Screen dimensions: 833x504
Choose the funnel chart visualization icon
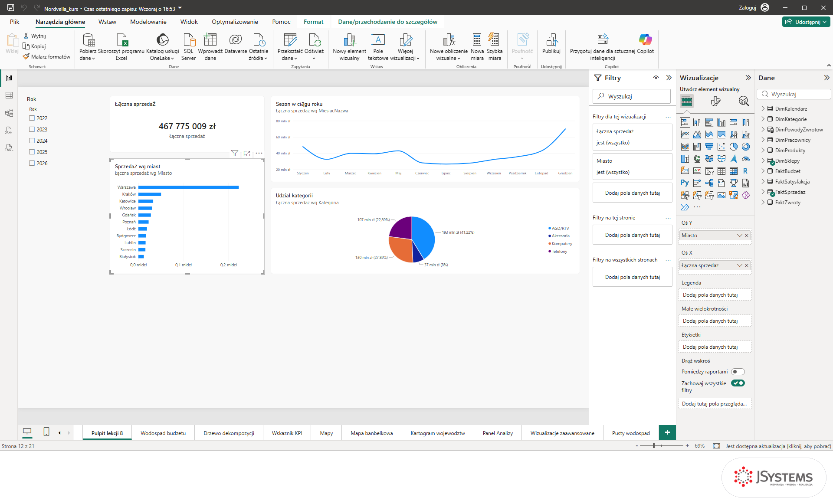709,147
